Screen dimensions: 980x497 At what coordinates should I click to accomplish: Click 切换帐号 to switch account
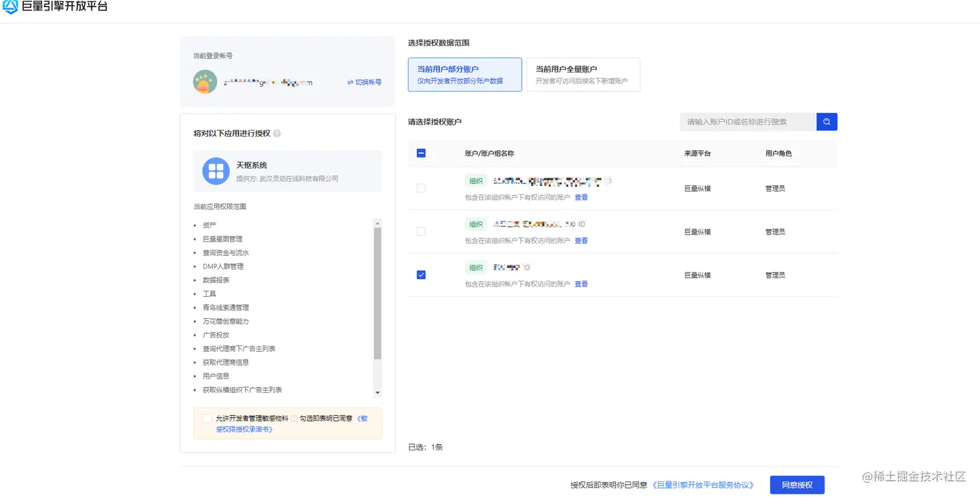click(364, 82)
